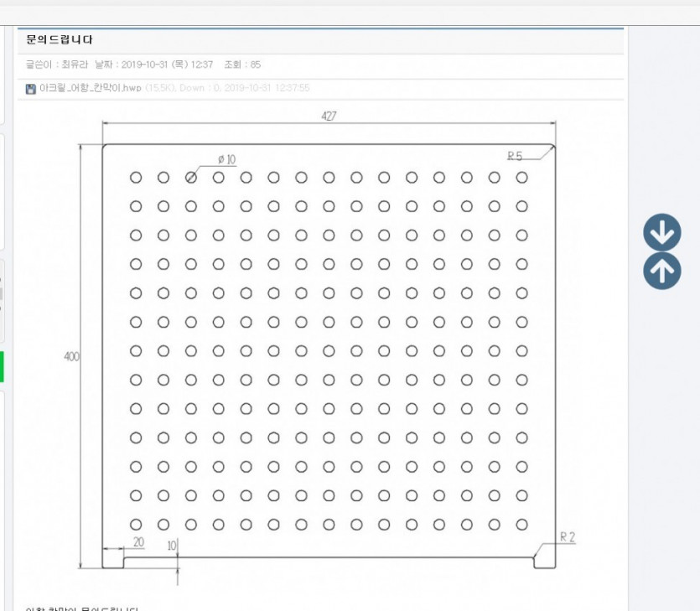Click the R2 notch radius annotation
Image resolution: width=700 pixels, height=611 pixels.
pyautogui.click(x=568, y=536)
